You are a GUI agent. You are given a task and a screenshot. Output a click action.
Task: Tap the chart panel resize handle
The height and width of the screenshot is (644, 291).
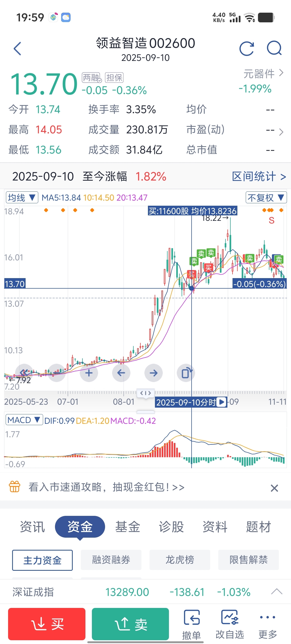[146, 412]
